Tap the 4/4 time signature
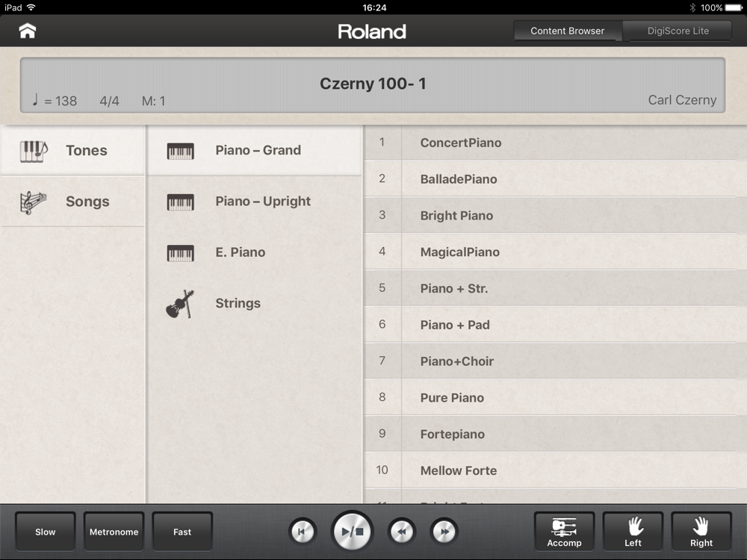 point(109,101)
